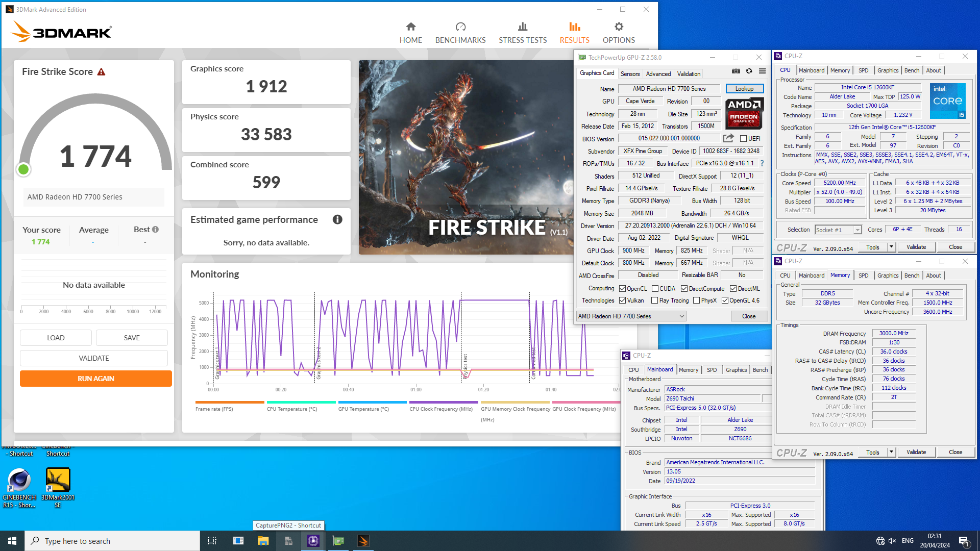This screenshot has height=551, width=980.
Task: Open 3DMark OPTIONS gear
Action: click(x=619, y=33)
